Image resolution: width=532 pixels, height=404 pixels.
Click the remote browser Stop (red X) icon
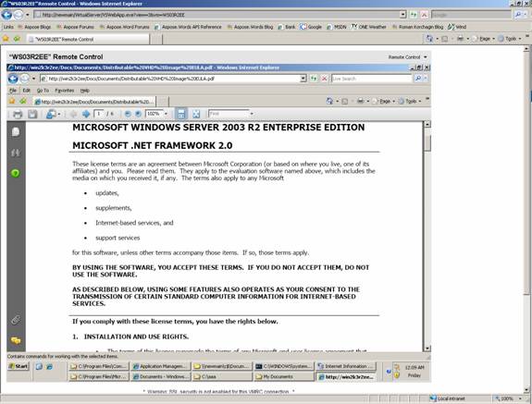pos(325,79)
